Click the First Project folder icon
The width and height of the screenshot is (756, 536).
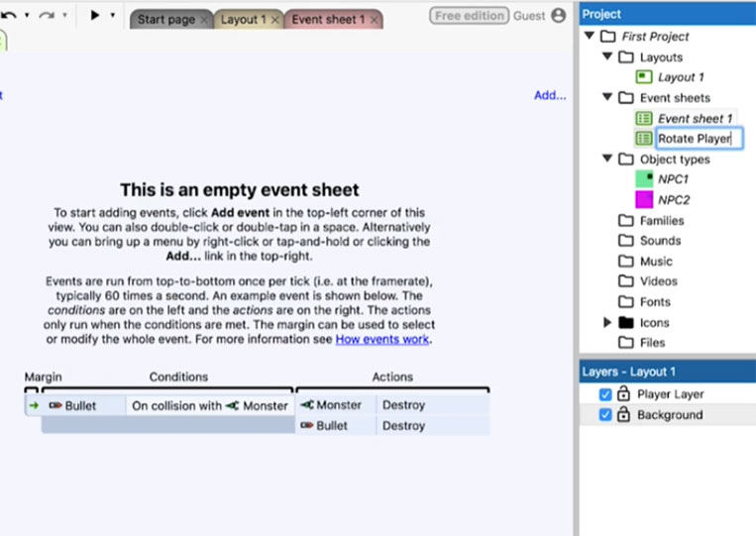tap(608, 36)
